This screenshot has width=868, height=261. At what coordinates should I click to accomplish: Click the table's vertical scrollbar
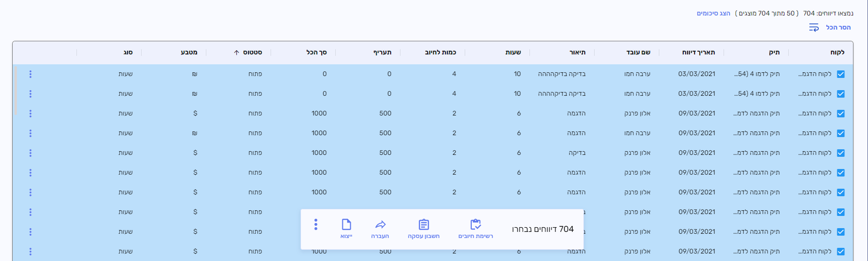tap(15, 90)
